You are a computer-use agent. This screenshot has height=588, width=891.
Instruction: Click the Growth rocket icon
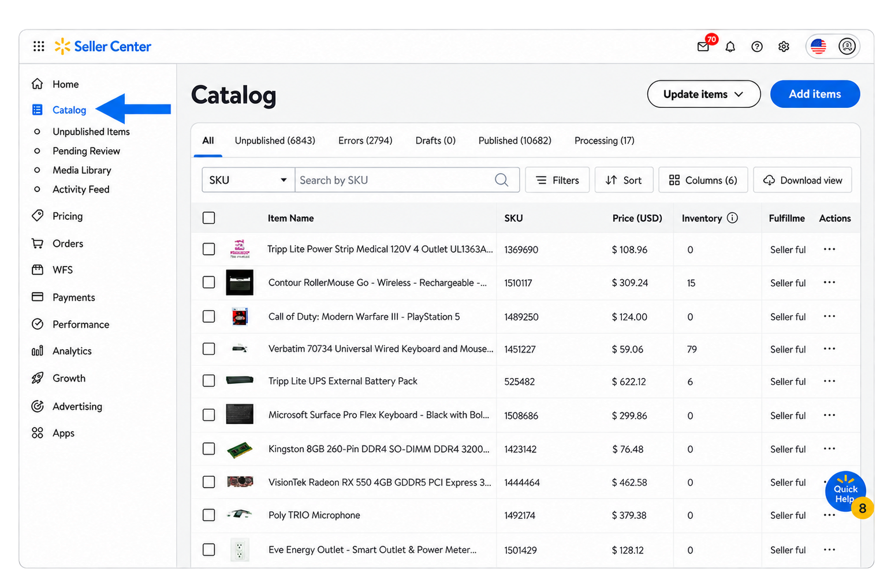tap(38, 379)
